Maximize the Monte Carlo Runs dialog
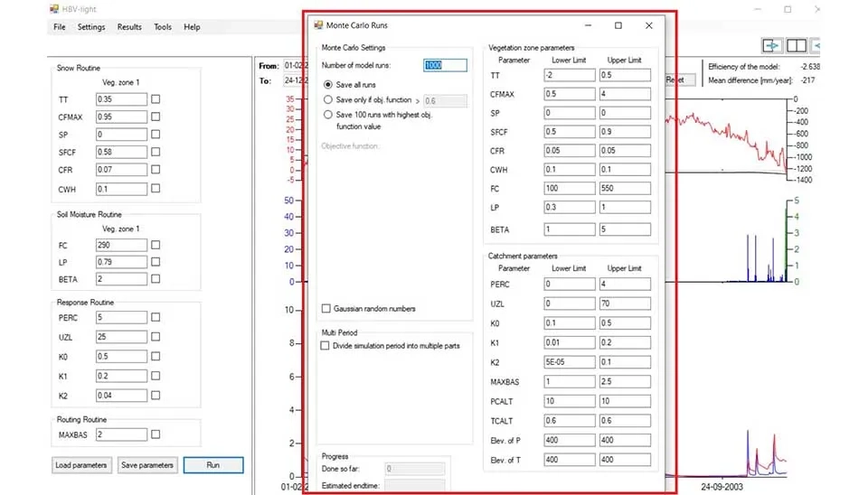Image resolution: width=868 pixels, height=495 pixels. point(618,25)
